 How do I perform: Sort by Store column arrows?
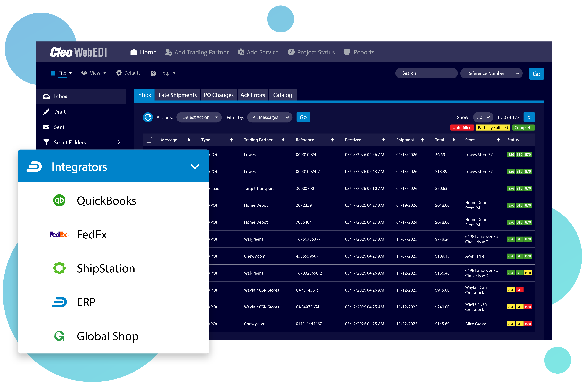pos(498,140)
